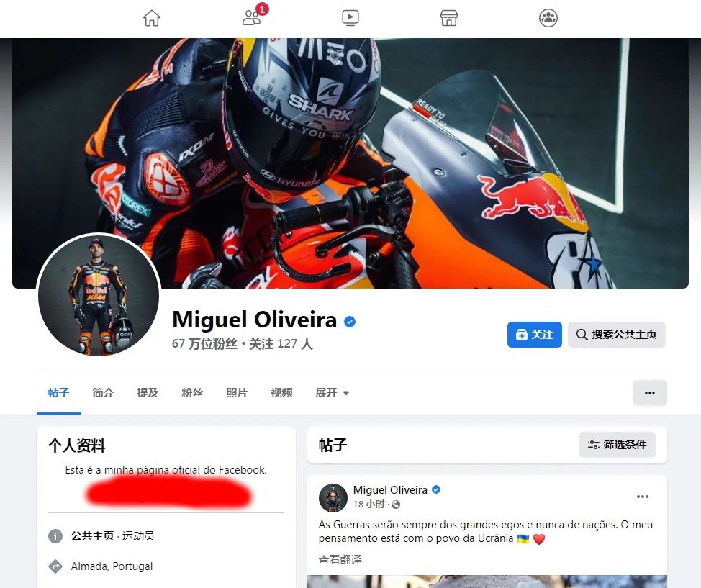This screenshot has width=701, height=588.
Task: Open the round profile picture
Action: (99, 295)
